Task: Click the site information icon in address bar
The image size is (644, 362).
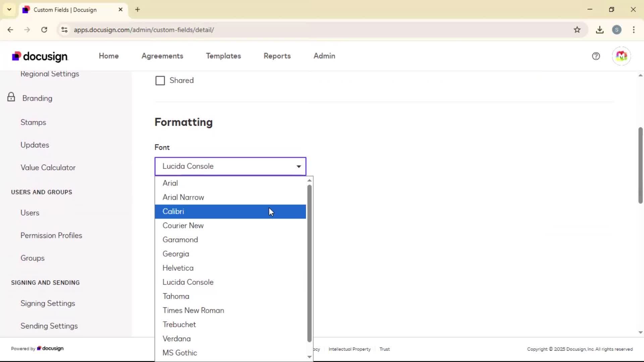Action: click(64, 30)
